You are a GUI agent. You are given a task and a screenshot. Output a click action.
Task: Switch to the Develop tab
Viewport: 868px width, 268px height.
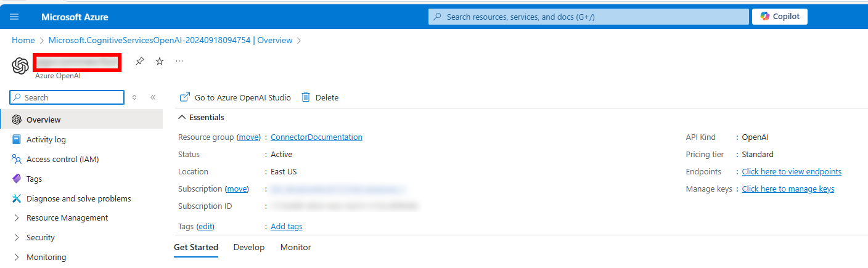coord(249,247)
